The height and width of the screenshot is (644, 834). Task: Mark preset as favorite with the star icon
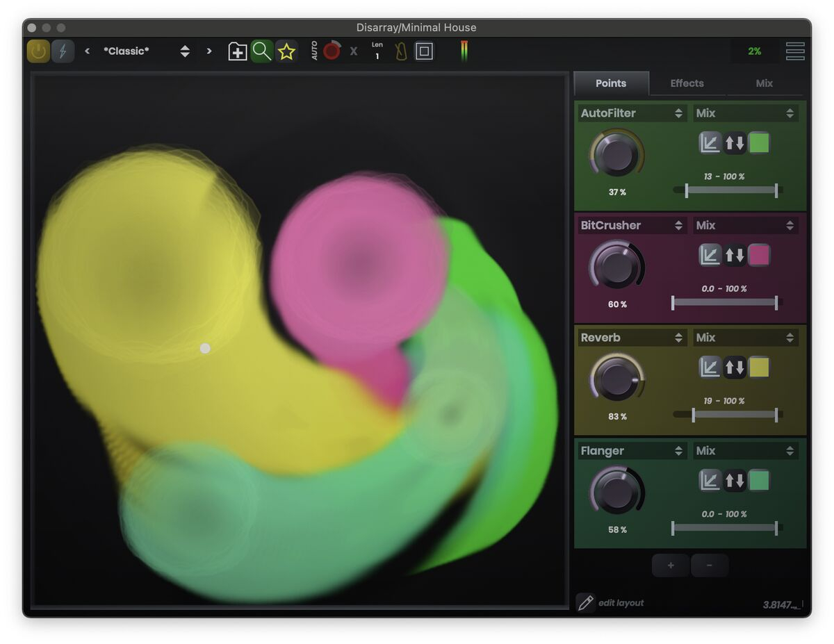click(286, 51)
